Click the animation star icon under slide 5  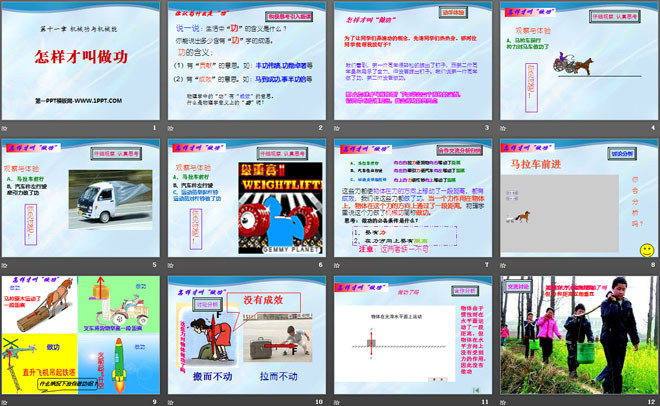(4, 265)
